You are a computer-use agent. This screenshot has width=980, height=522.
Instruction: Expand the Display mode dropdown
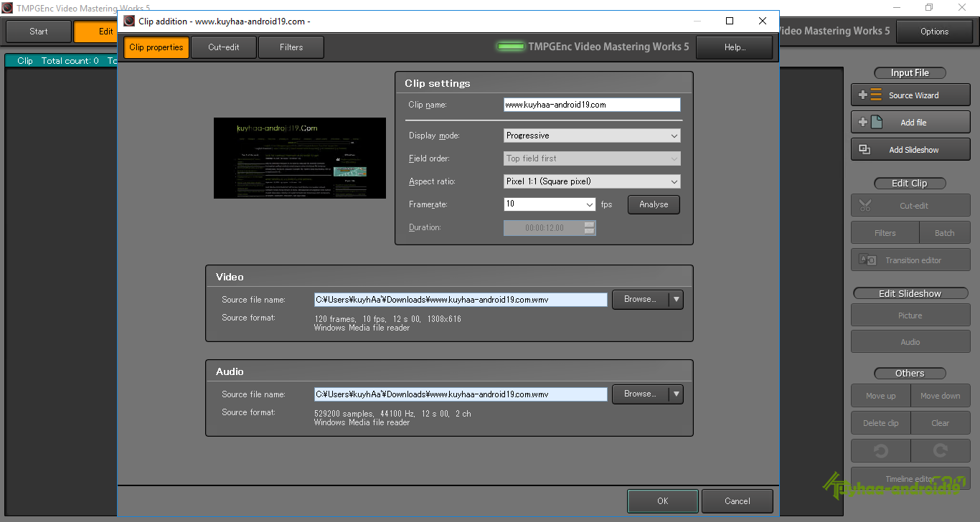click(x=592, y=136)
